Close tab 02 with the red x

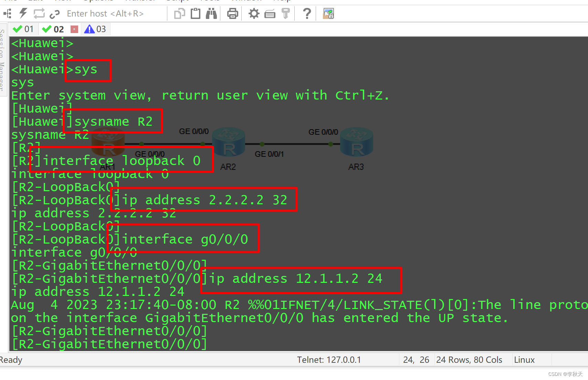[74, 29]
